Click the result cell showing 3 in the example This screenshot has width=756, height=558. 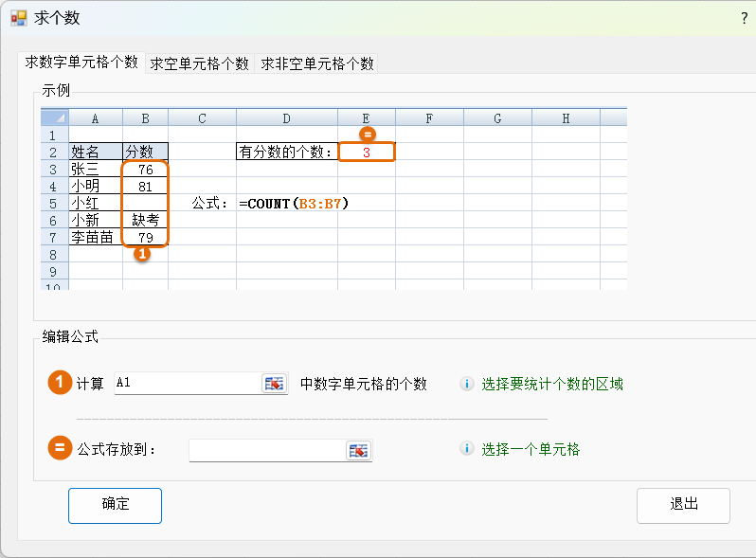coord(366,152)
